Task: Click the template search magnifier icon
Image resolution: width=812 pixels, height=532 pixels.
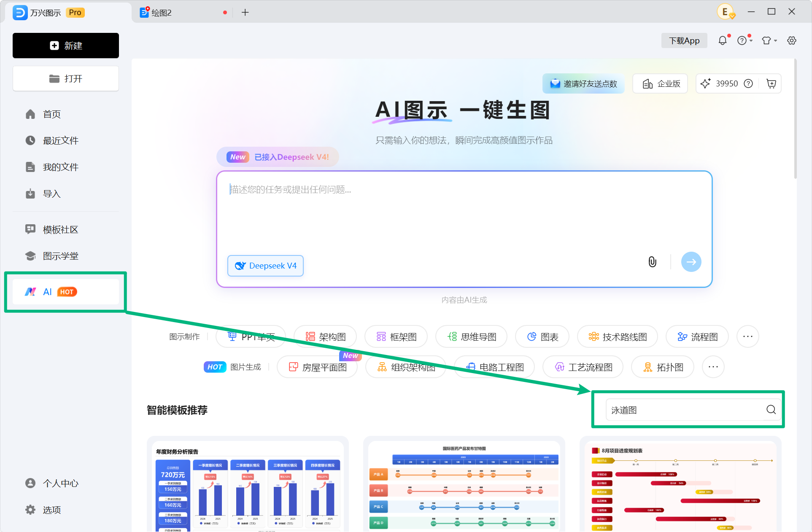Action: pos(771,410)
